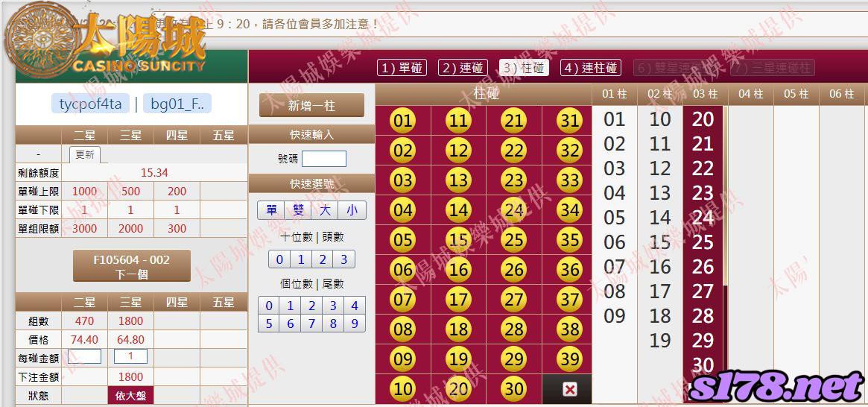This screenshot has width=868, height=407.
Task: Pick yellow ball 02
Action: (x=403, y=151)
